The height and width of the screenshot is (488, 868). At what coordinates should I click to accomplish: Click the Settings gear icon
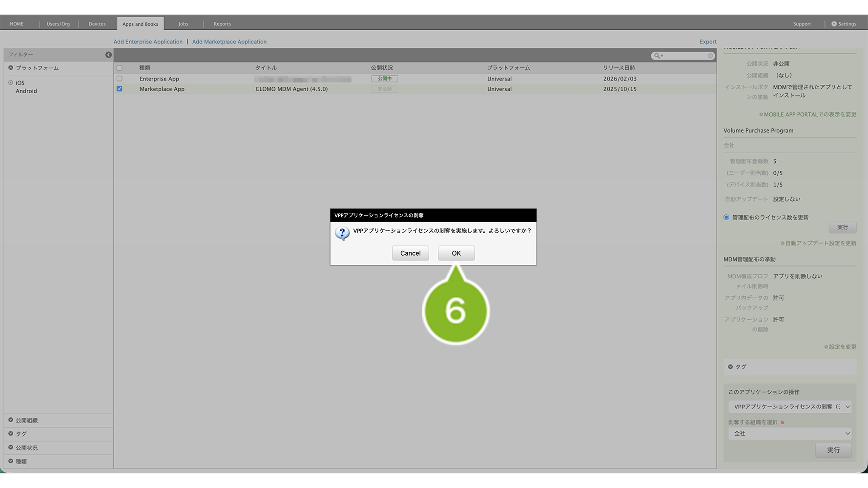(x=834, y=24)
